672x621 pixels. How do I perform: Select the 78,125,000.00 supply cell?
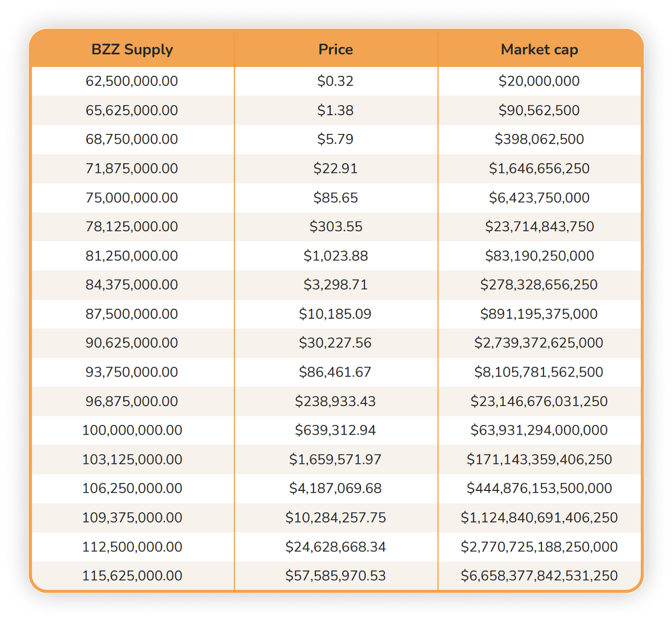tap(132, 227)
